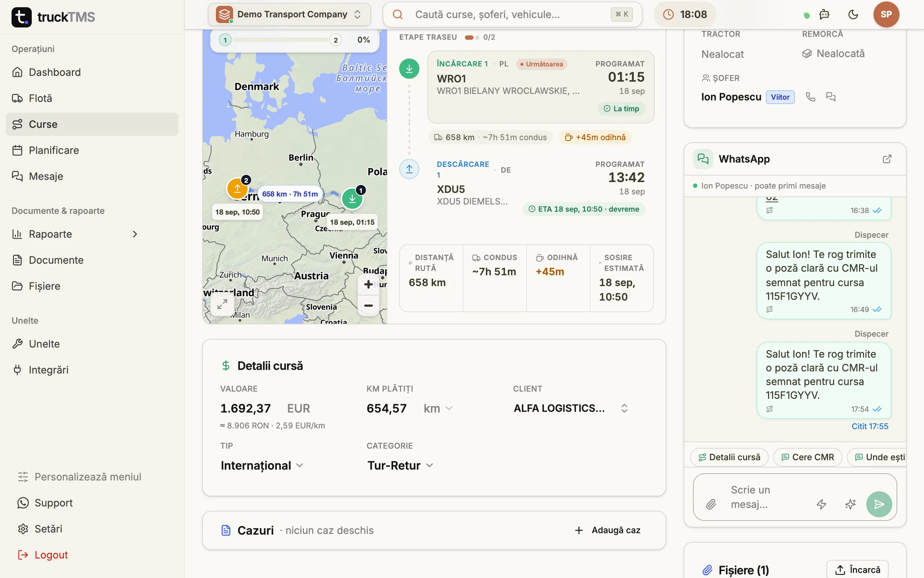The height and width of the screenshot is (578, 924).
Task: Open the assistant bot icon in header
Action: pyautogui.click(x=824, y=14)
